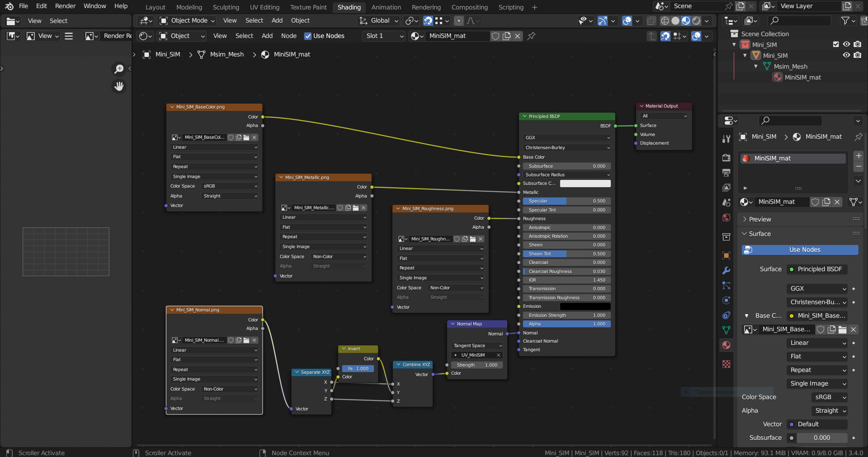This screenshot has width=868, height=457.
Task: Click the hand pan tool icon
Action: (119, 86)
